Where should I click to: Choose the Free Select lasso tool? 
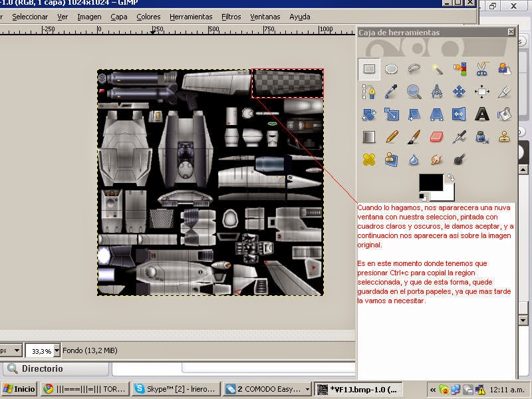[414, 69]
